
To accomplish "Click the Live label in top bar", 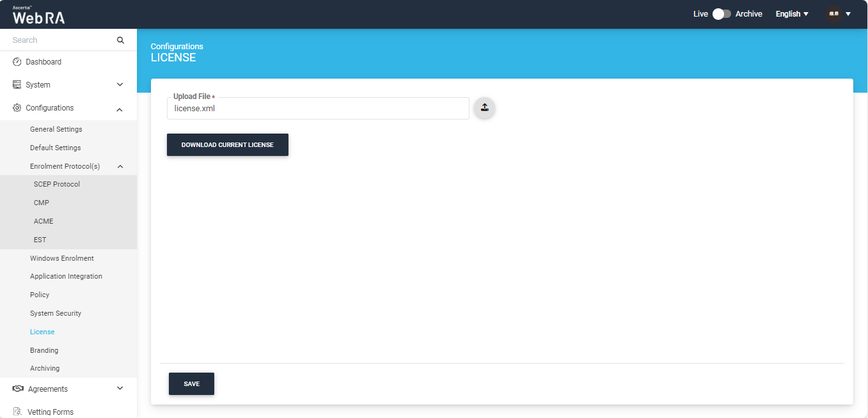I will pos(700,14).
